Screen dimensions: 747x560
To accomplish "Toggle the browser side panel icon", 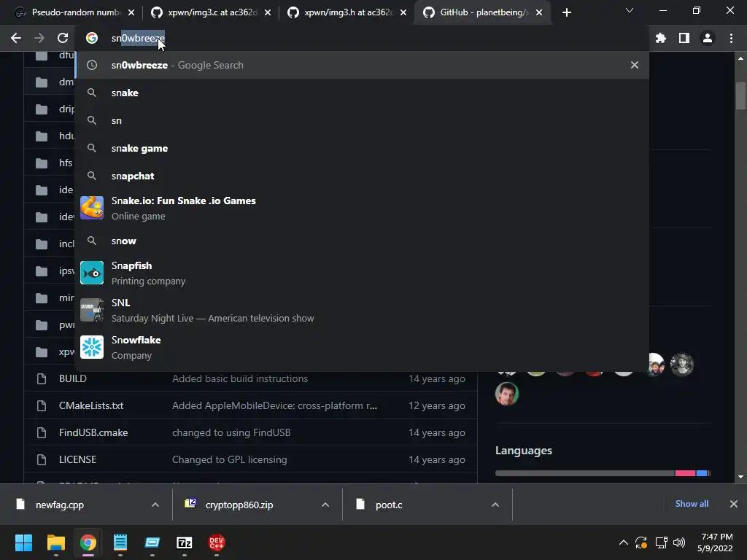I will point(684,38).
